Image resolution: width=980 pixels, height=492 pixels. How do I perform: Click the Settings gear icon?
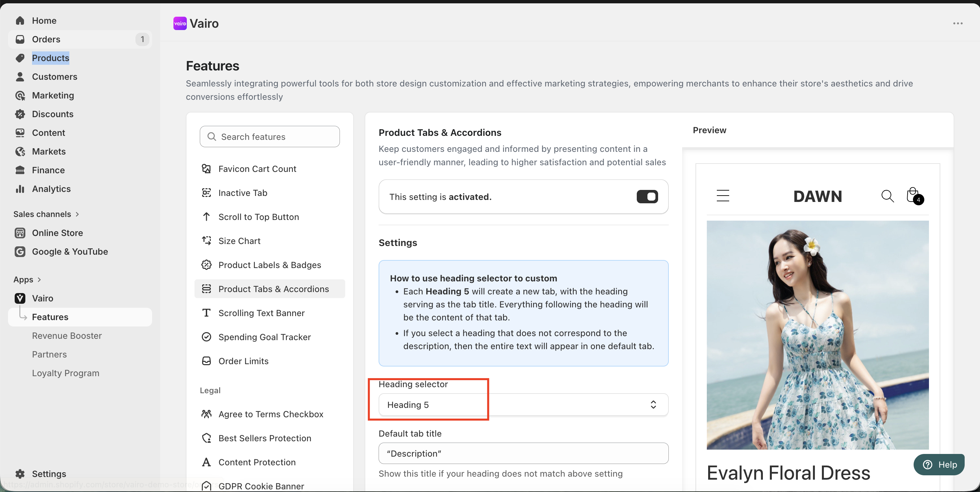point(20,474)
